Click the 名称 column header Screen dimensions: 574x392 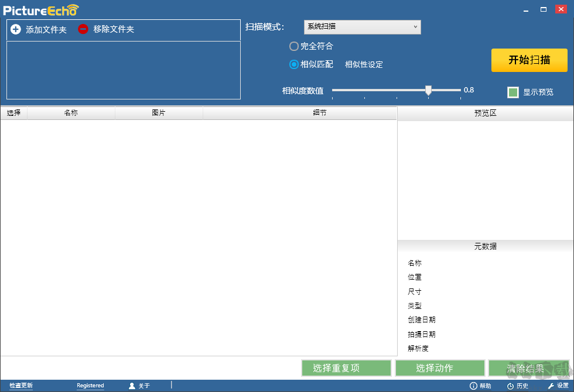coord(71,113)
